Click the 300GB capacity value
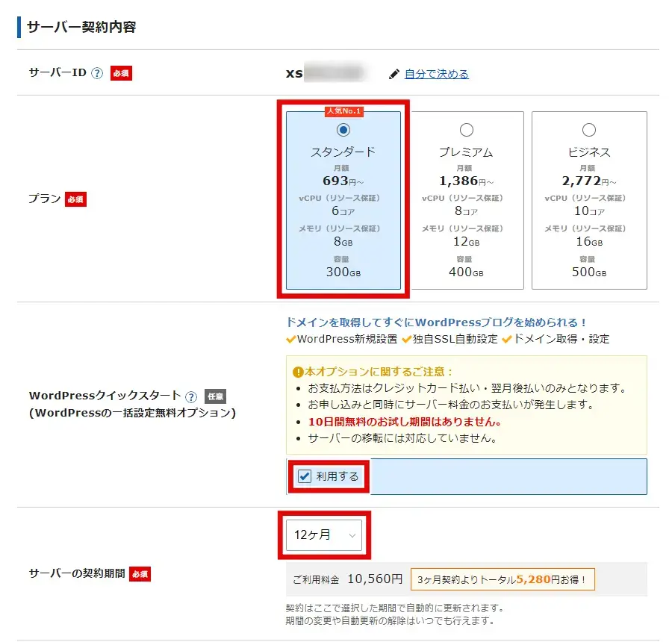 point(343,272)
